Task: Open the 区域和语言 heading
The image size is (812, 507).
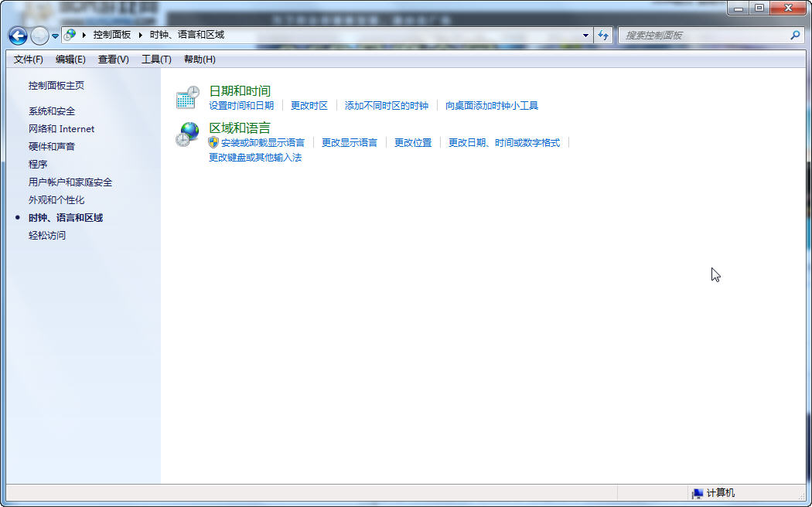Action: coord(239,128)
